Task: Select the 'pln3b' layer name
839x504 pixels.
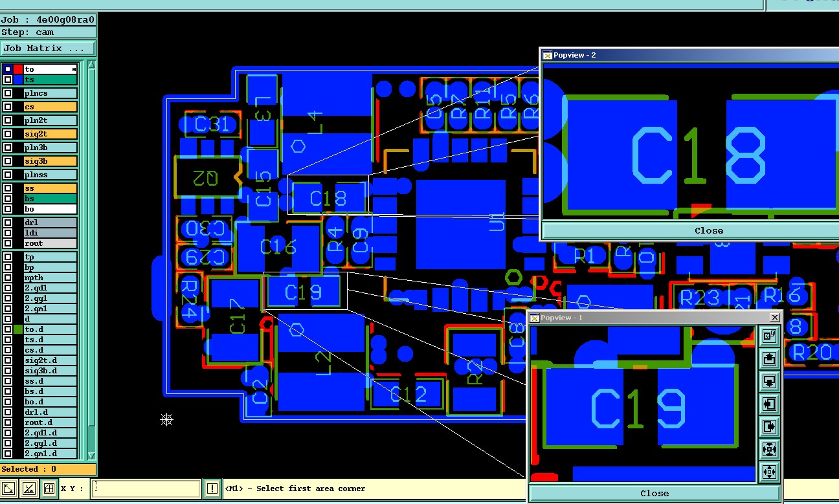Action: tap(50, 148)
